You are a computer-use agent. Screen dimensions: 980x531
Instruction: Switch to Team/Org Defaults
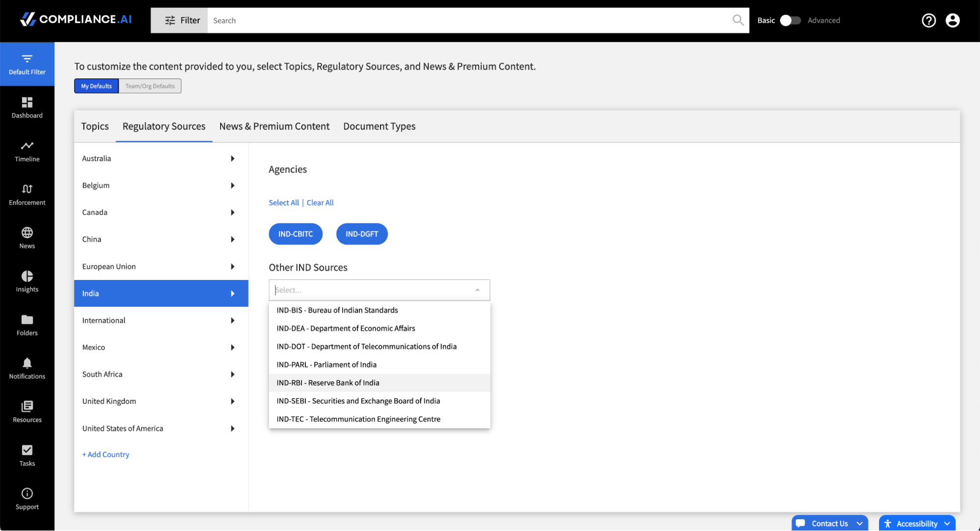tap(150, 86)
